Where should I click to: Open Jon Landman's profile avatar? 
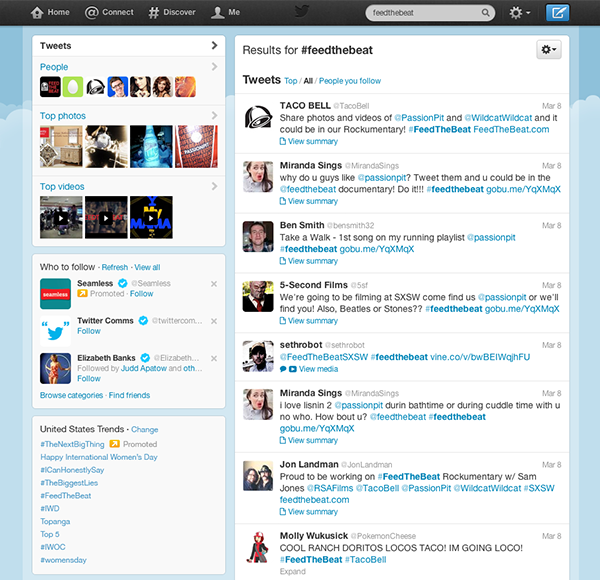point(258,476)
